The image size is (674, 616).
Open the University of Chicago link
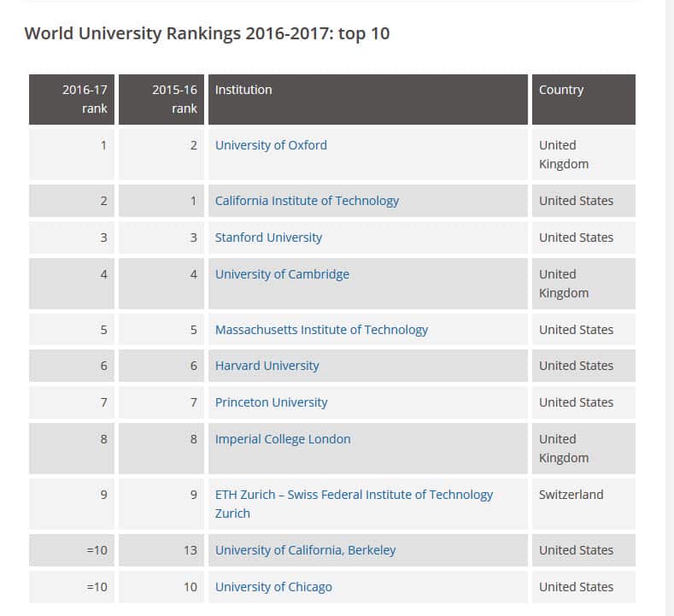point(273,587)
